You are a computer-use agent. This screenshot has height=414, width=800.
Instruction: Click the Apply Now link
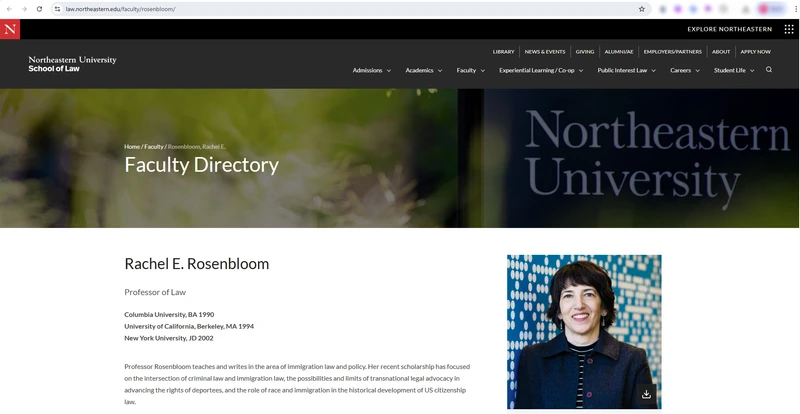pyautogui.click(x=756, y=52)
